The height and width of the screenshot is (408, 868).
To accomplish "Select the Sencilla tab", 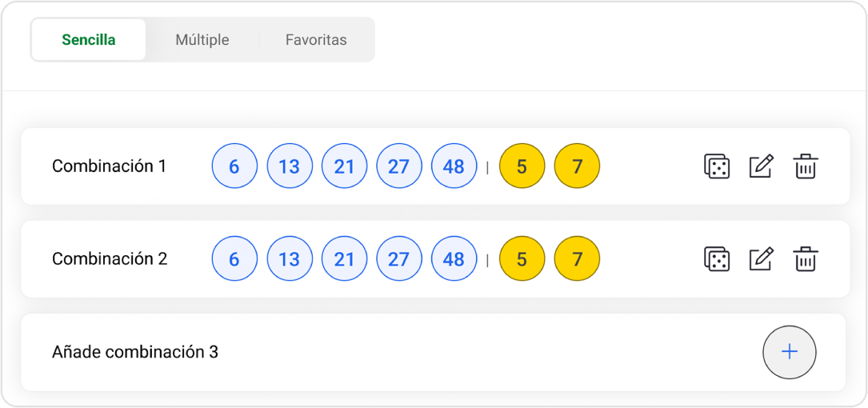I will [89, 40].
